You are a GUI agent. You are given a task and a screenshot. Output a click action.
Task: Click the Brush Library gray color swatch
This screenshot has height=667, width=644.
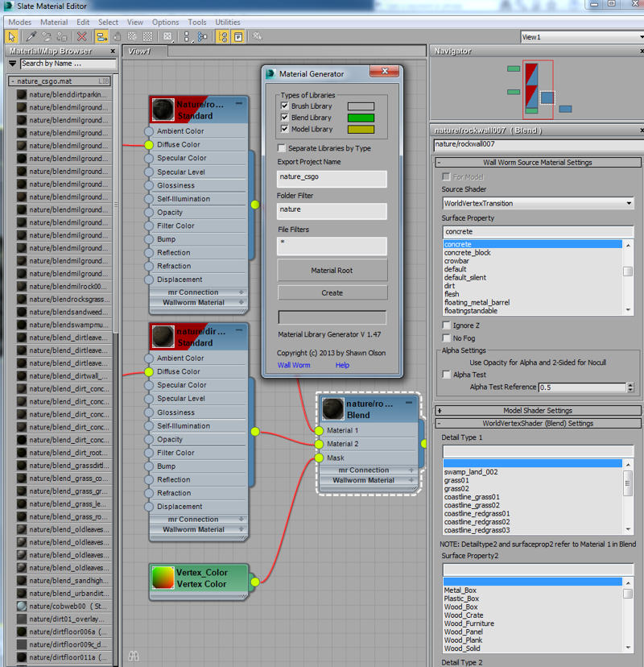[x=361, y=106]
